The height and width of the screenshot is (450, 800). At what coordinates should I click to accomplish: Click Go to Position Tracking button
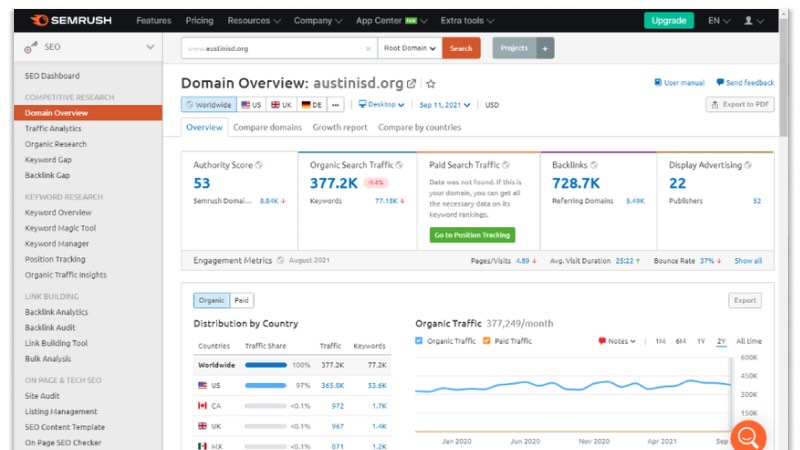pos(472,235)
